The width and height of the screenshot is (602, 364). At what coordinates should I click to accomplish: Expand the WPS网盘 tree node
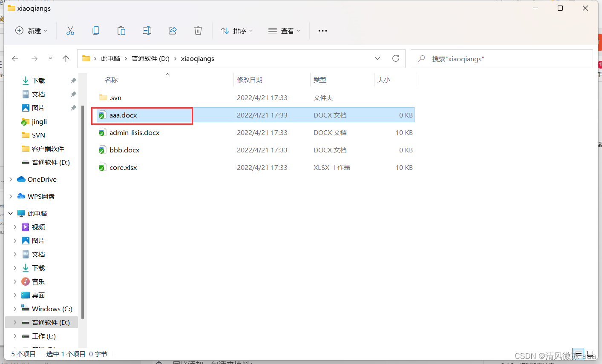(x=11, y=196)
